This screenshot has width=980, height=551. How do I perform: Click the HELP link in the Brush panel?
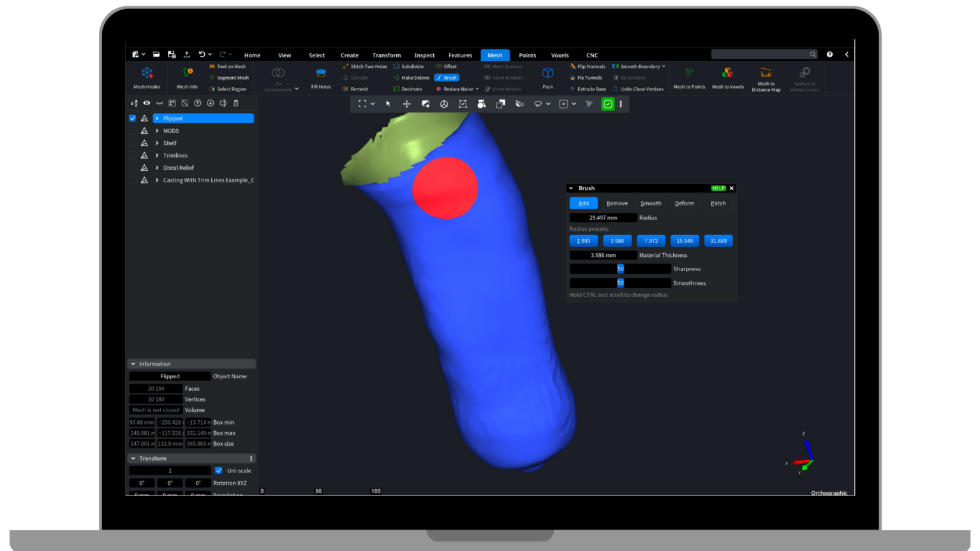pos(718,188)
